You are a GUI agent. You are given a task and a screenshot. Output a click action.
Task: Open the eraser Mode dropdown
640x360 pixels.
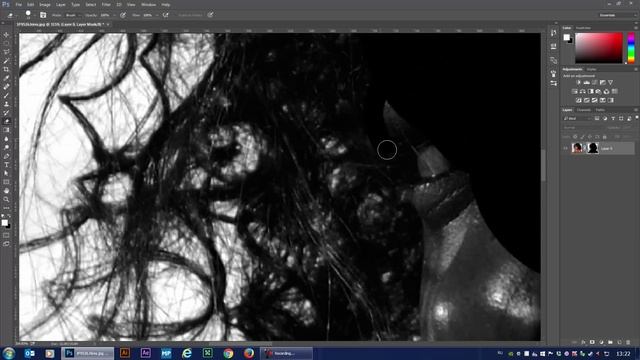pyautogui.click(x=72, y=15)
